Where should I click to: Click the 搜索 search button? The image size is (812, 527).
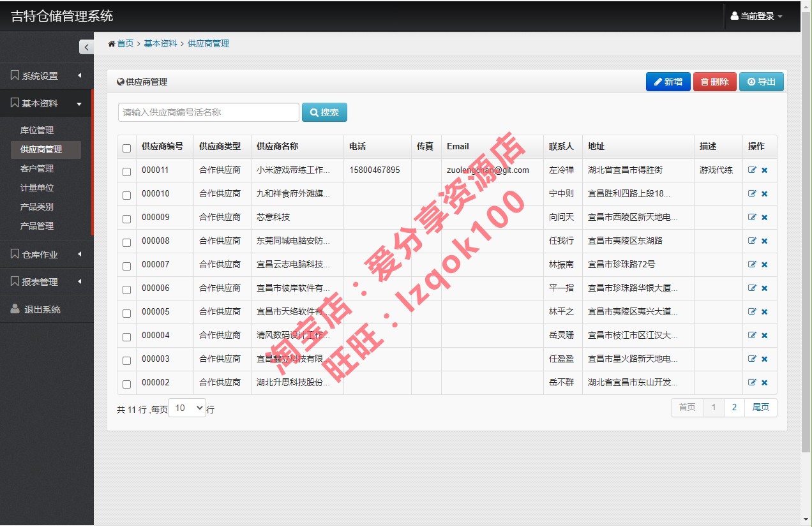click(x=324, y=112)
